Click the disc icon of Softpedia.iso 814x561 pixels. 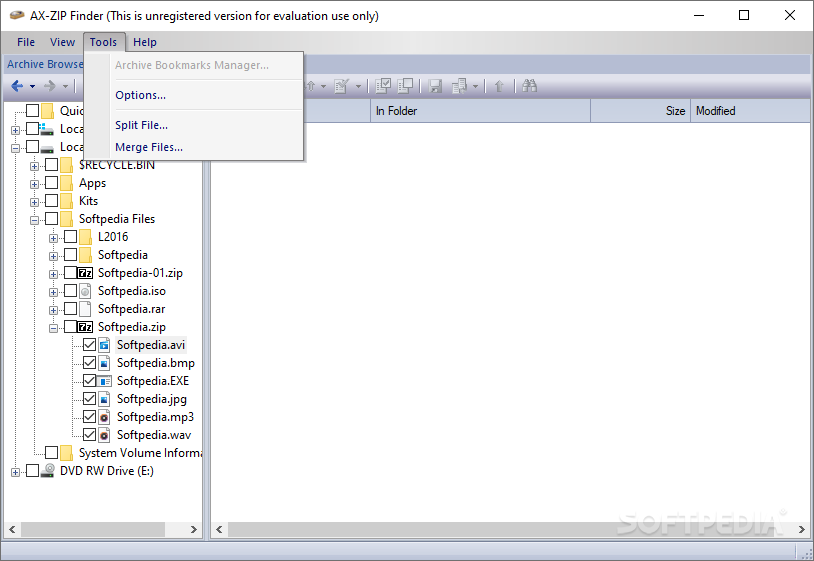pyautogui.click(x=85, y=291)
